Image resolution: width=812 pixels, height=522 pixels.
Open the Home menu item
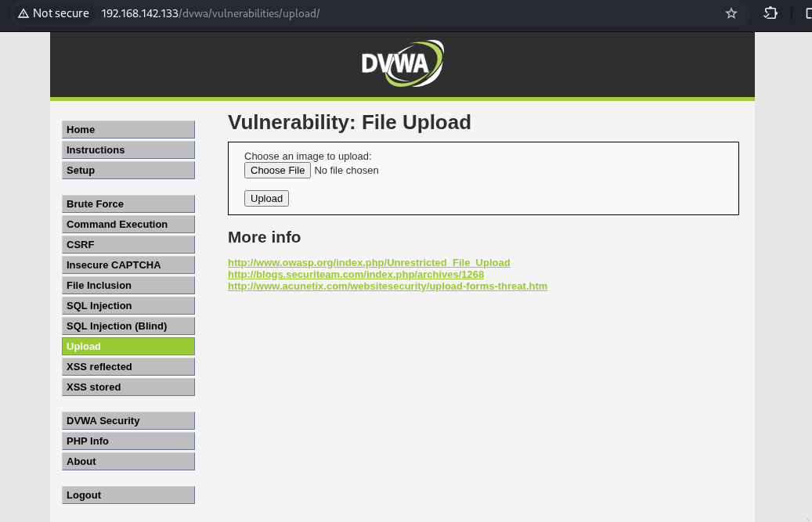(x=128, y=129)
